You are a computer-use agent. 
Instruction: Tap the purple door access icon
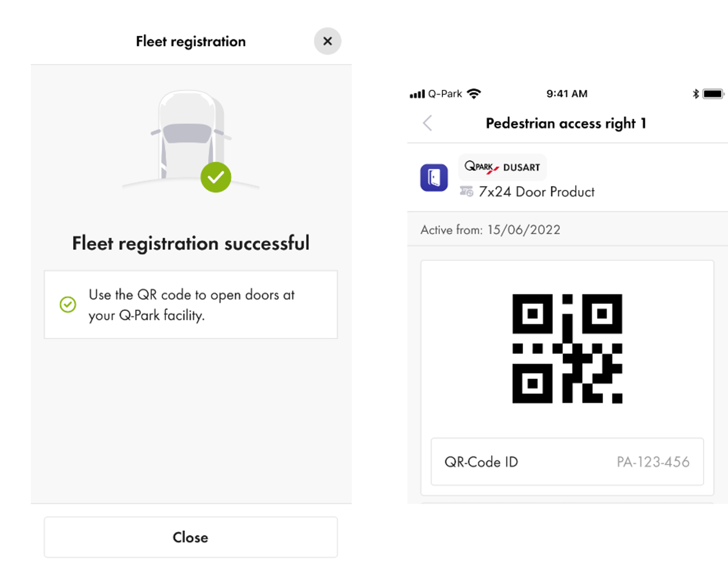[x=434, y=178]
